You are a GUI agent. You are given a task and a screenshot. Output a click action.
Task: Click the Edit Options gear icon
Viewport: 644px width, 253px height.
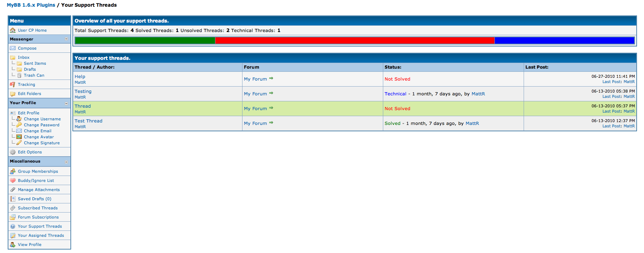pyautogui.click(x=13, y=152)
